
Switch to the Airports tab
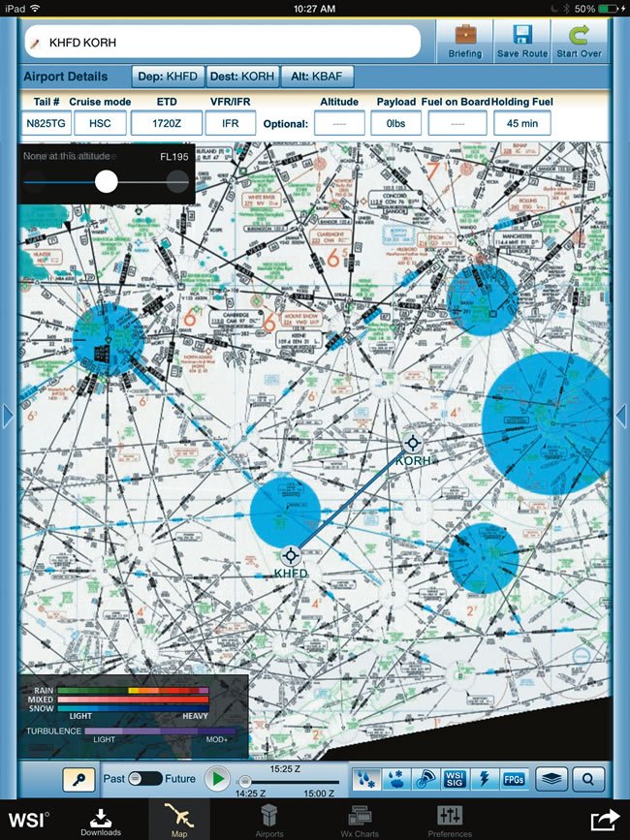coord(269,821)
